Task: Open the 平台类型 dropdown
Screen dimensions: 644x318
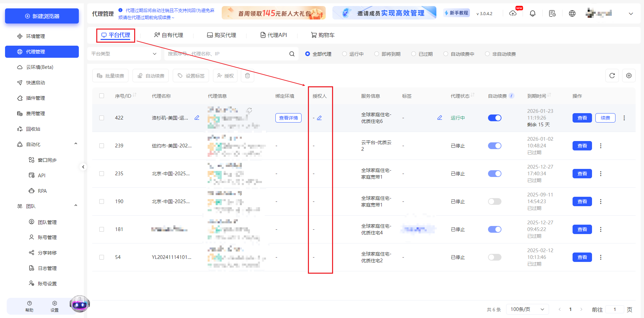Action: pos(124,53)
